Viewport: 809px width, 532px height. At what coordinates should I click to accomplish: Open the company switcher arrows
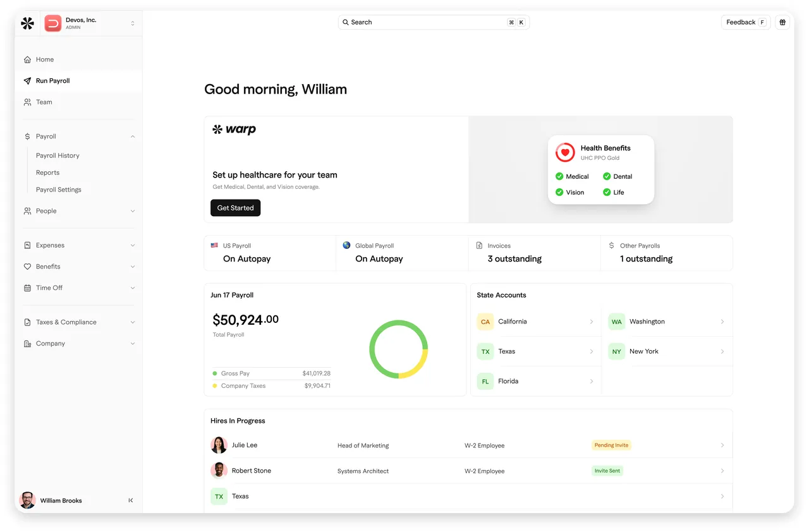(133, 23)
